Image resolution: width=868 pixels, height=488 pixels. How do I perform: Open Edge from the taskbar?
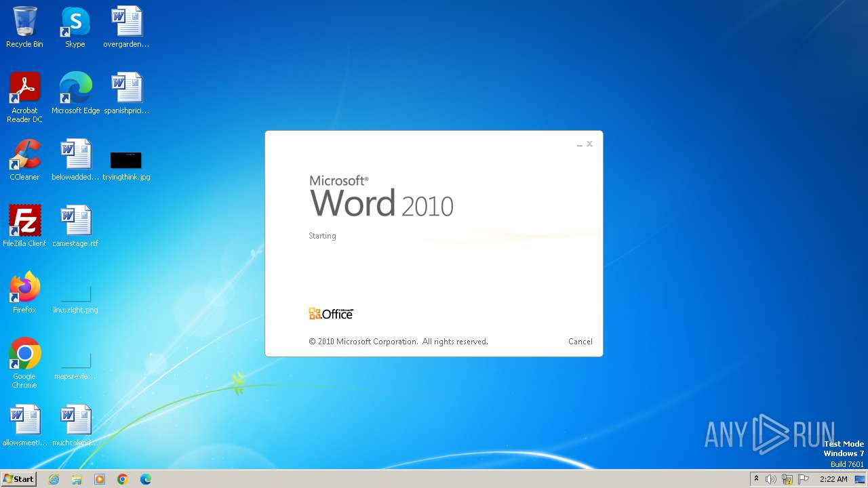(x=146, y=479)
